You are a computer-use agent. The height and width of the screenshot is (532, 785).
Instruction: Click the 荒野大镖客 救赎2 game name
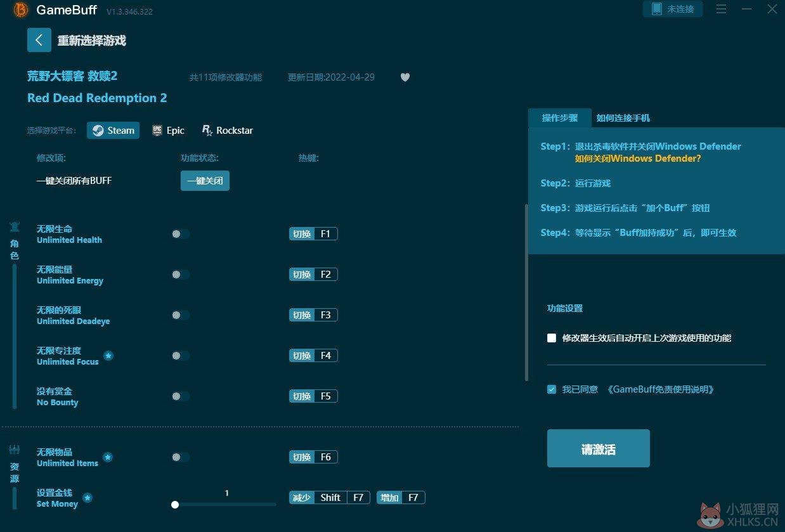click(x=72, y=76)
